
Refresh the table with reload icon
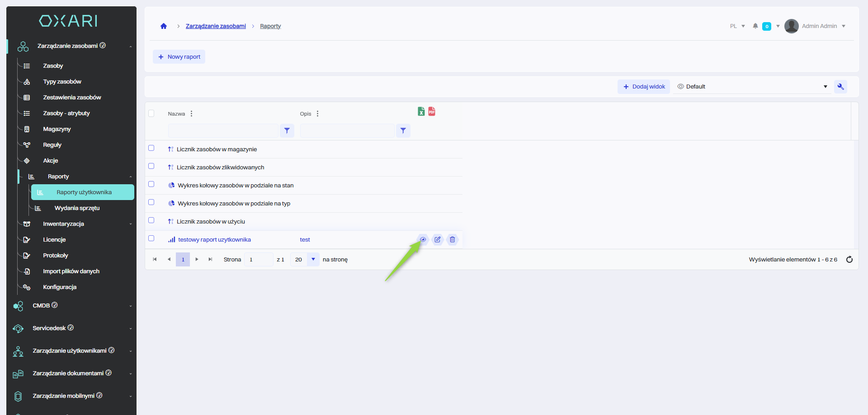(849, 259)
